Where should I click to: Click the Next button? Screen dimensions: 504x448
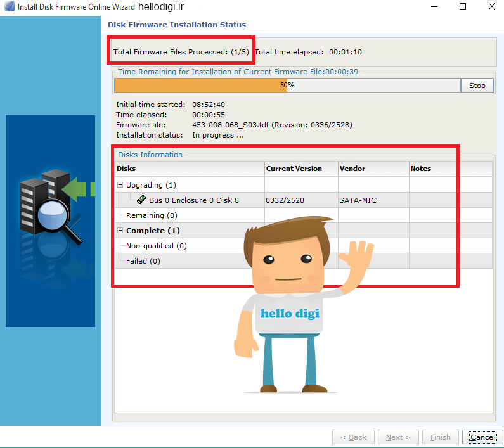click(398, 437)
